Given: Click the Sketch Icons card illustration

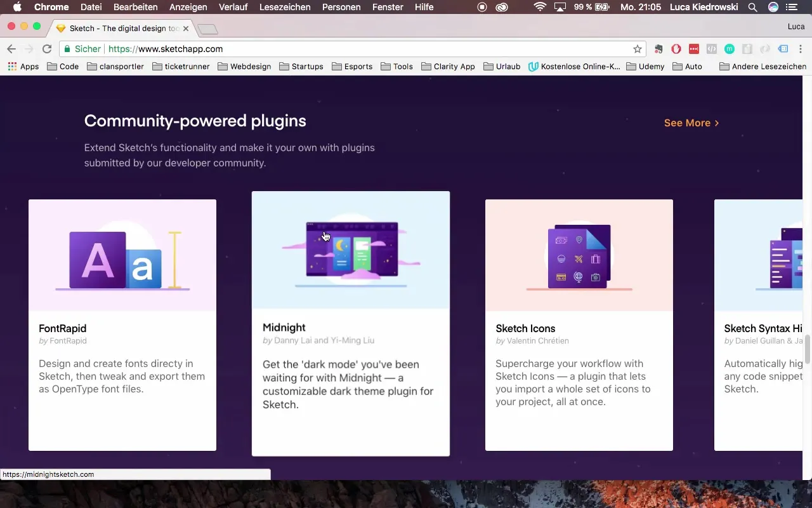Looking at the screenshot, I should (x=579, y=255).
